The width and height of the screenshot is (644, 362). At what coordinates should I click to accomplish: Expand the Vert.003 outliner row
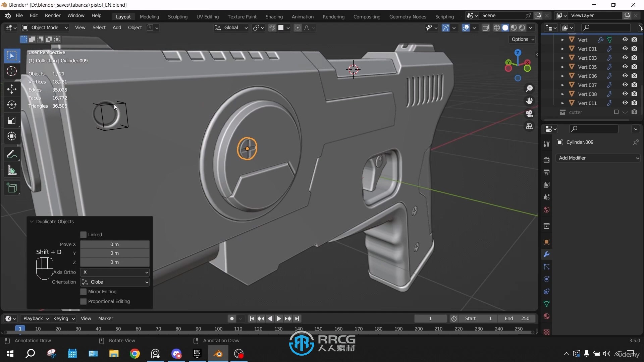[x=562, y=58]
